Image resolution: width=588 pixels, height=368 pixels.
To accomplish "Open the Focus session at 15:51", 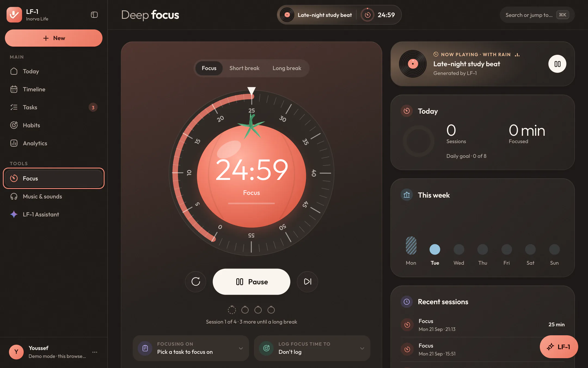I will click(483, 349).
